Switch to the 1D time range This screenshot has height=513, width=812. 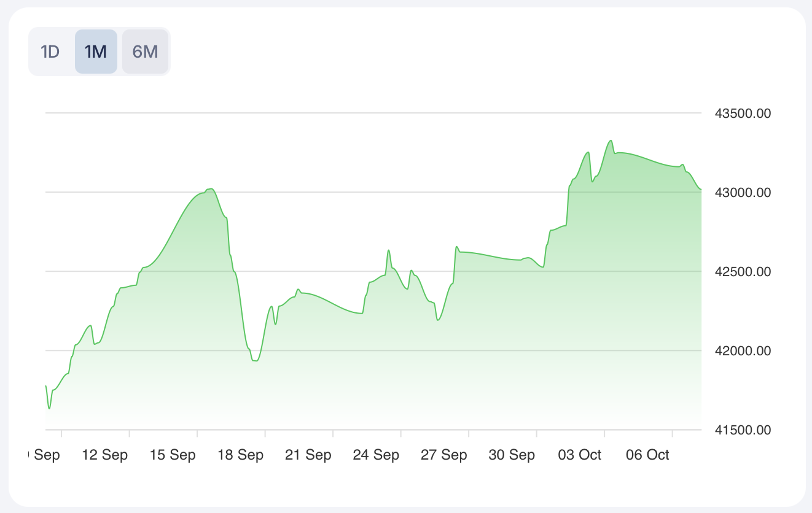(50, 52)
